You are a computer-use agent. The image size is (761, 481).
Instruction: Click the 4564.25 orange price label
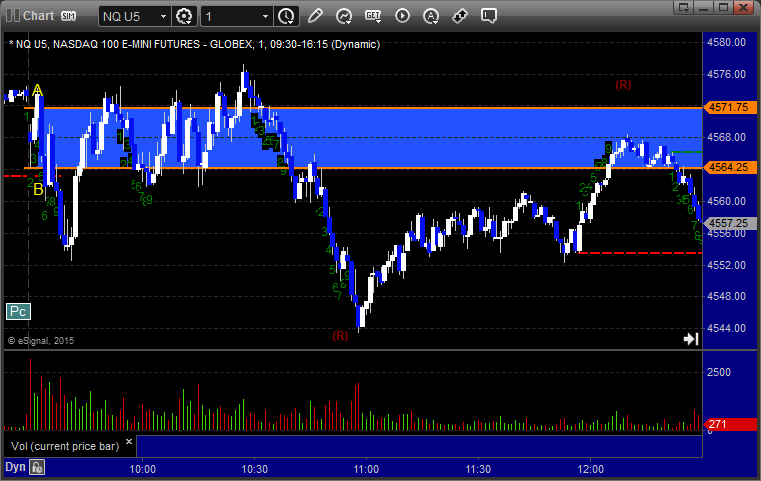[x=730, y=167]
